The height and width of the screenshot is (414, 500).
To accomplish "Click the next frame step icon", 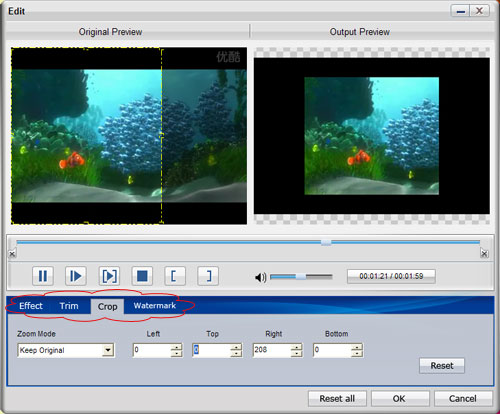I will point(109,276).
